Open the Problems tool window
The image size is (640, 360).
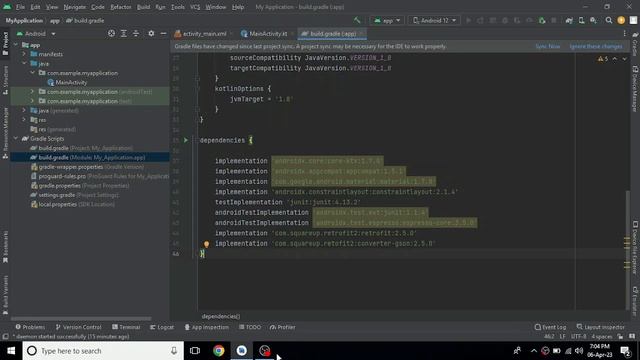(30, 327)
